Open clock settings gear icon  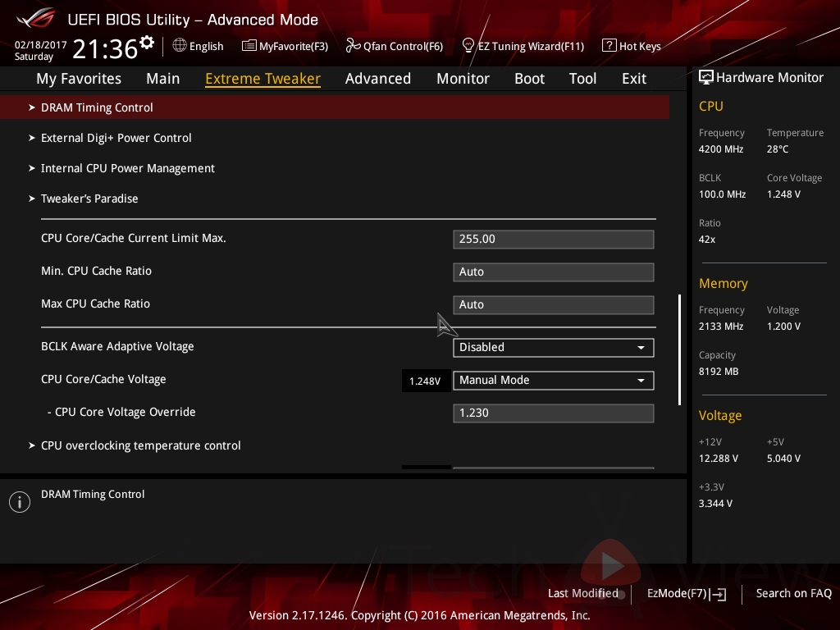(x=147, y=43)
